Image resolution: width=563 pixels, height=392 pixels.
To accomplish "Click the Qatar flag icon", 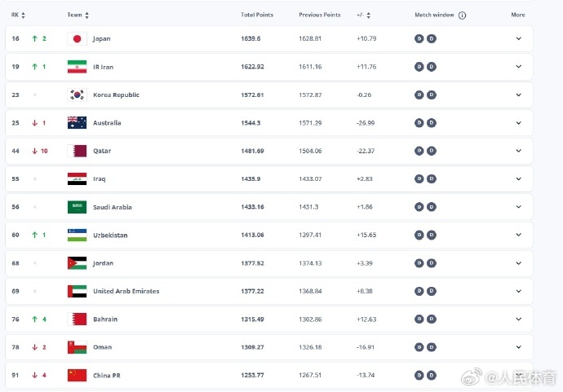I will [x=77, y=151].
